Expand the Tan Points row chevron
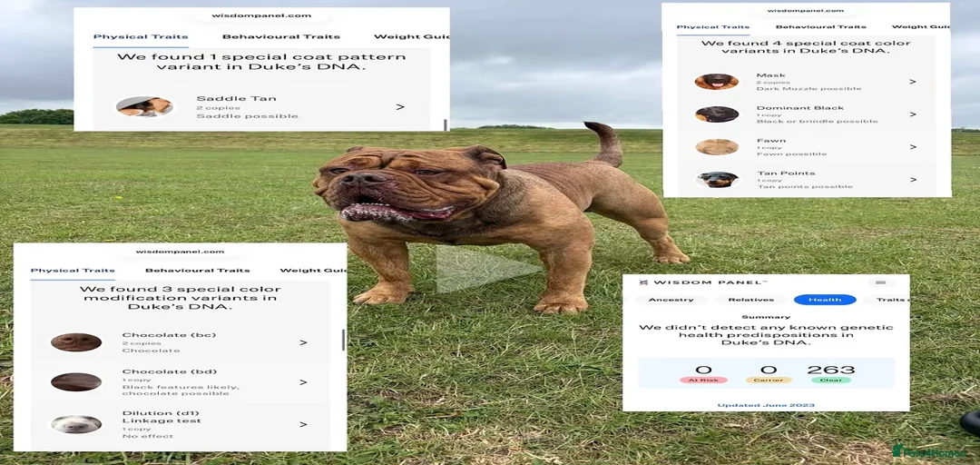This screenshot has height=465, width=980. 913,179
